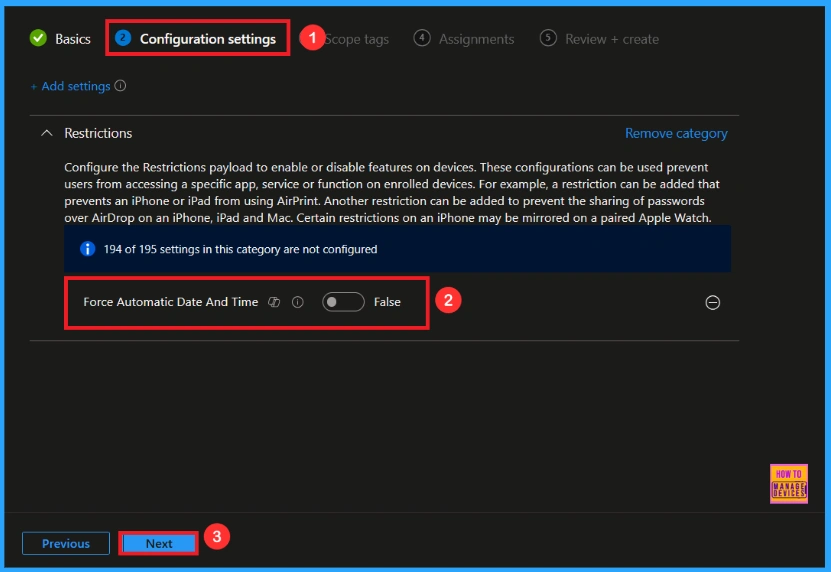Click Remove category link

(x=676, y=133)
